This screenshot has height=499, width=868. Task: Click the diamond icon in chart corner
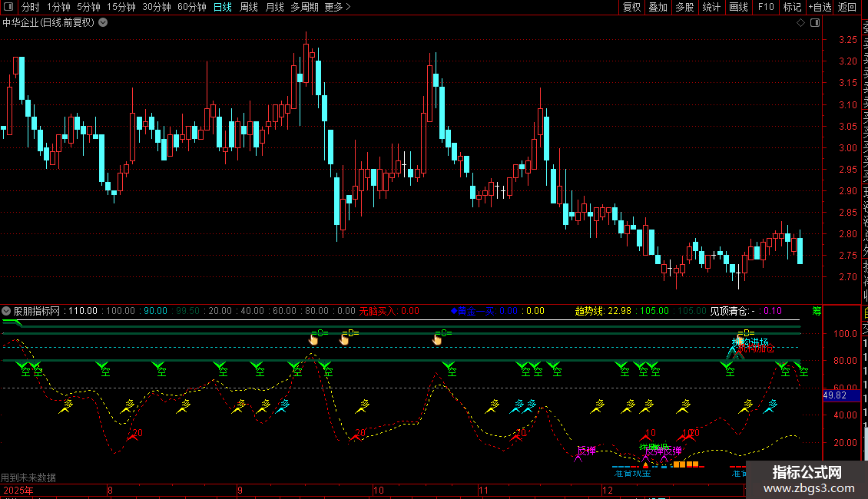[800, 23]
